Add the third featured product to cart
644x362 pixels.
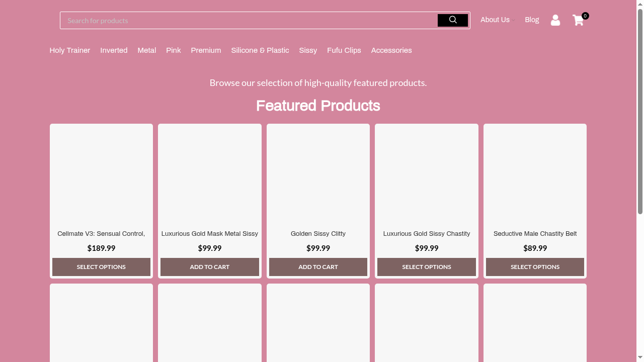(x=318, y=267)
